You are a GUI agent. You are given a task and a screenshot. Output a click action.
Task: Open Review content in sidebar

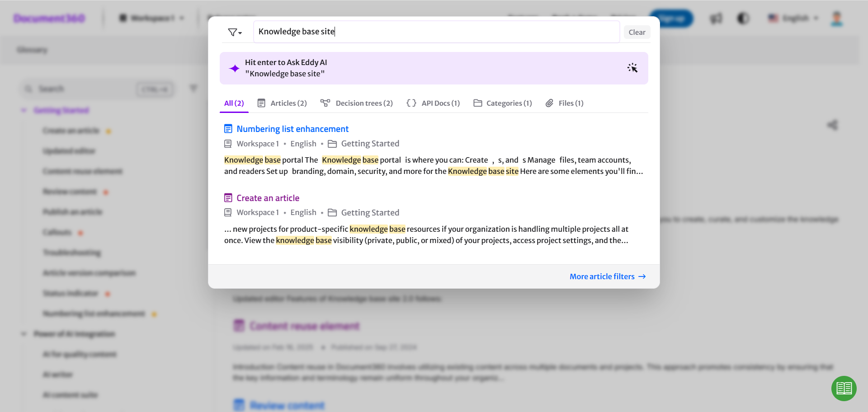click(70, 192)
